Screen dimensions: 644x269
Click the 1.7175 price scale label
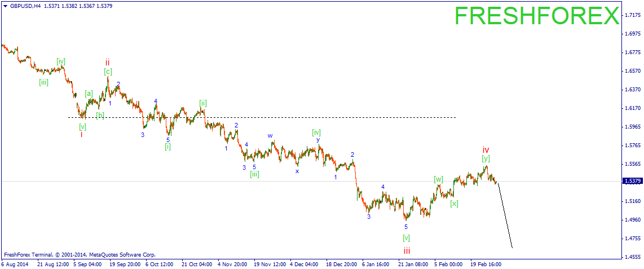coord(632,15)
